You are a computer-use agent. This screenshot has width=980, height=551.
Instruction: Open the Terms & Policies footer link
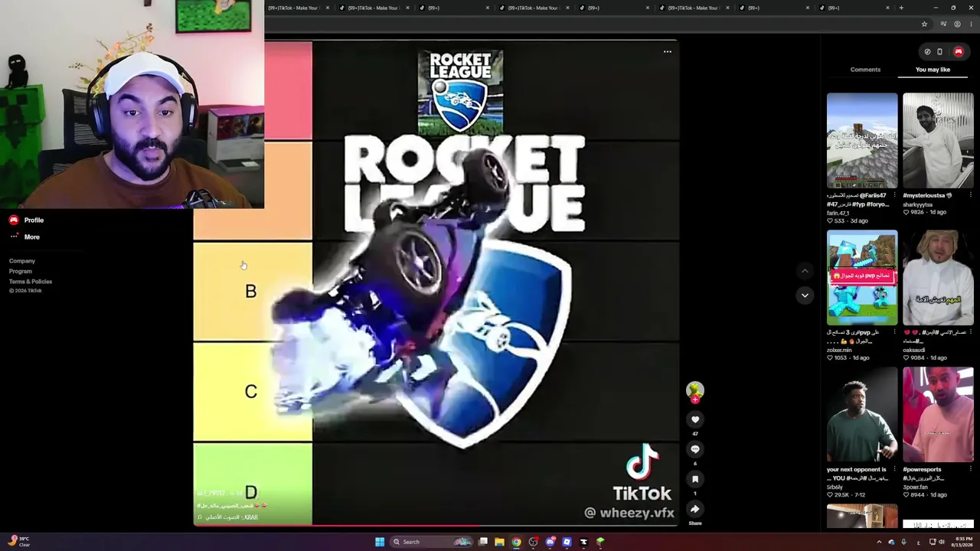point(31,282)
